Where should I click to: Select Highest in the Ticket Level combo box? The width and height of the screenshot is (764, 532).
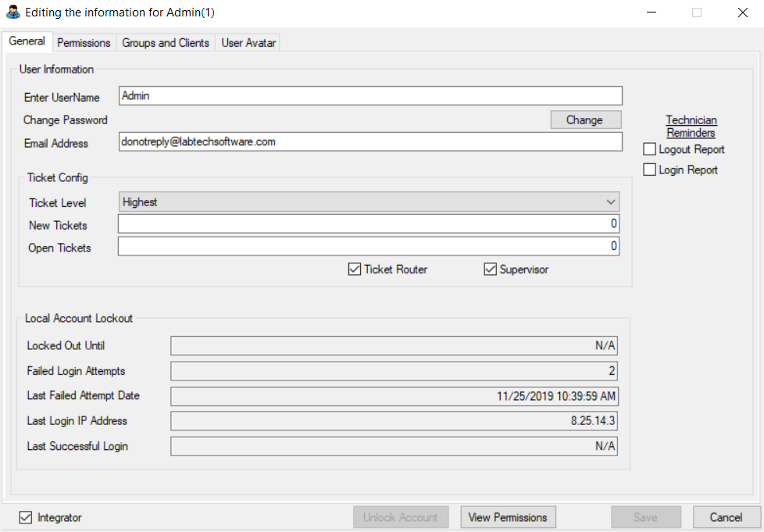click(367, 202)
